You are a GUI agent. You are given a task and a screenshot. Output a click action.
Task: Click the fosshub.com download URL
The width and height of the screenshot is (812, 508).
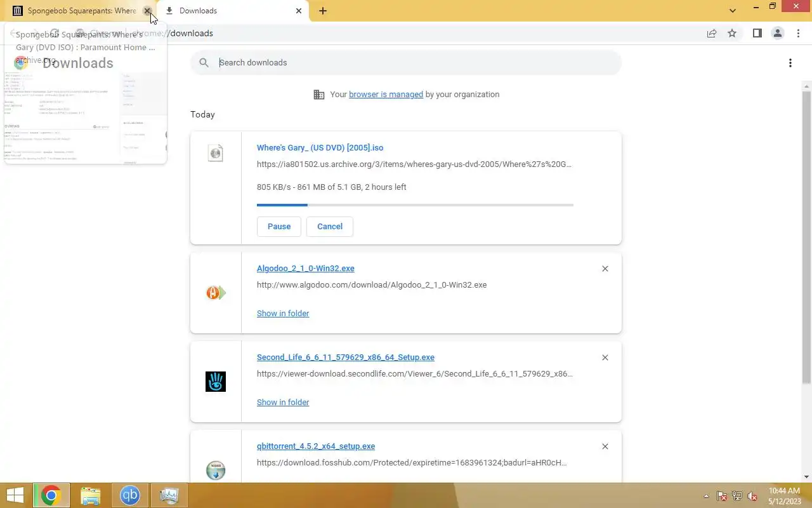(412, 462)
